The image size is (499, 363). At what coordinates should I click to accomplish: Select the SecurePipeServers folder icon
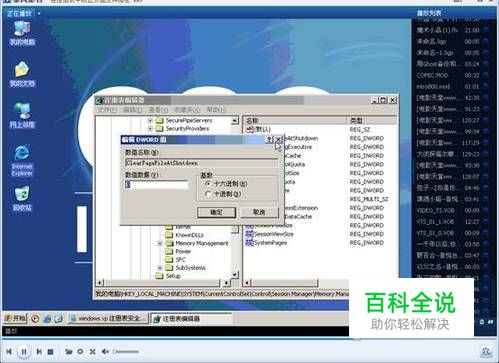(160, 120)
